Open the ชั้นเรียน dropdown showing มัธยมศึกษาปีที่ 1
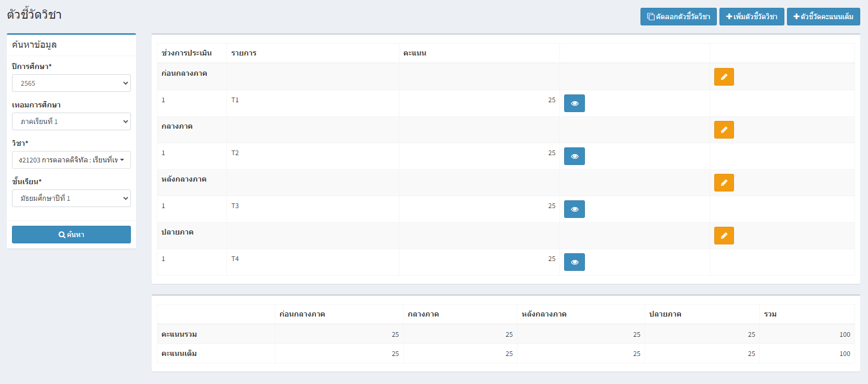This screenshot has height=384, width=868. point(71,198)
